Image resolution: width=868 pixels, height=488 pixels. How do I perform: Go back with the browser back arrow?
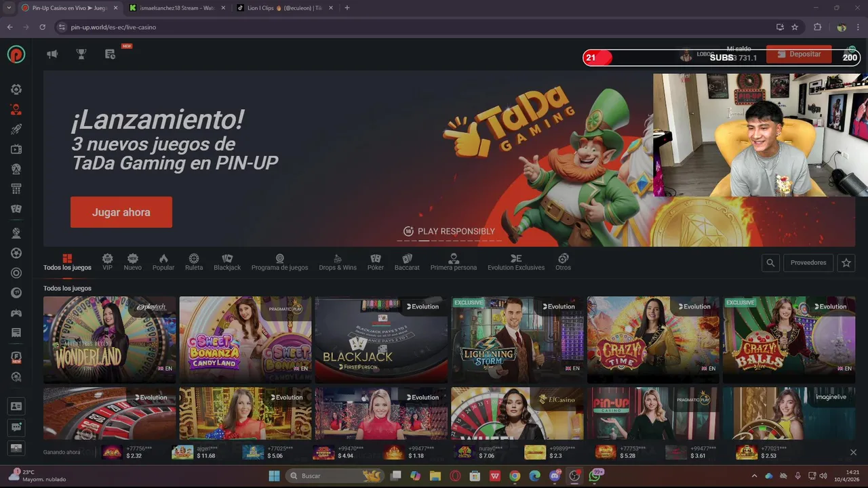9,27
